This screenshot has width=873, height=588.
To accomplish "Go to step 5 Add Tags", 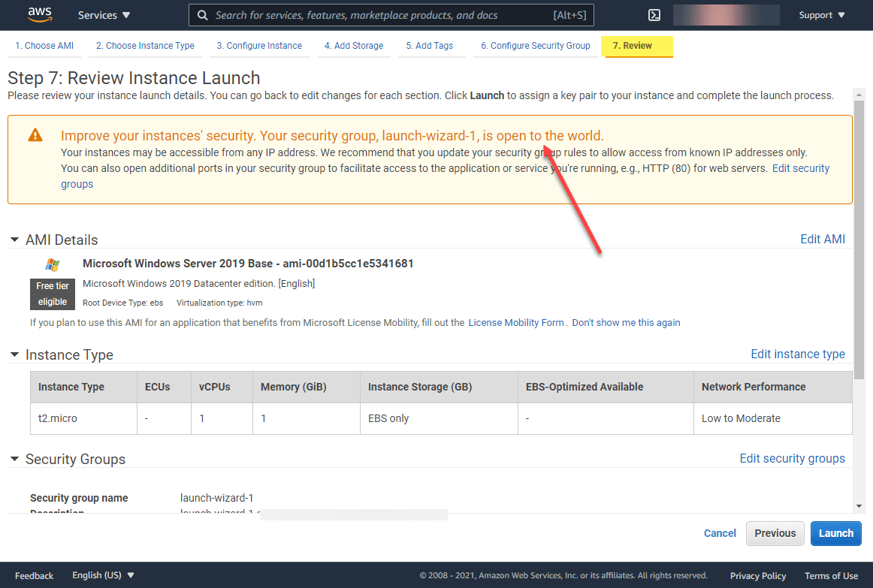I will (429, 46).
